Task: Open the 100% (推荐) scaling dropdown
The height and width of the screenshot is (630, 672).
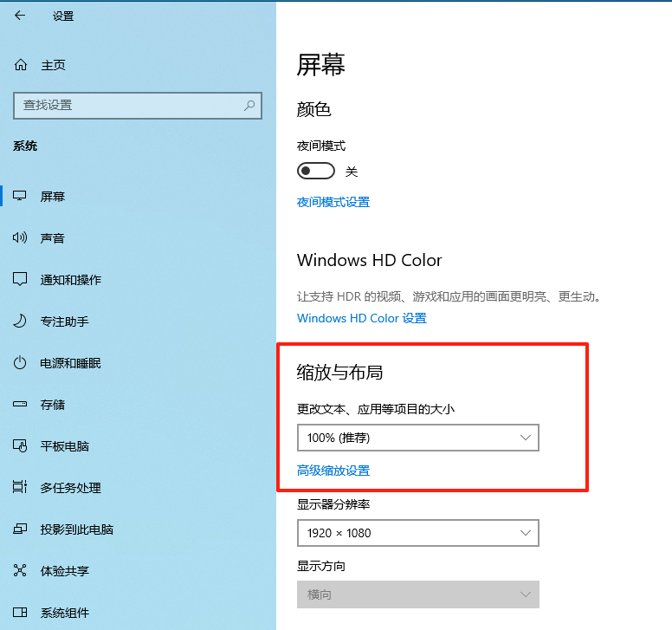Action: (x=418, y=438)
